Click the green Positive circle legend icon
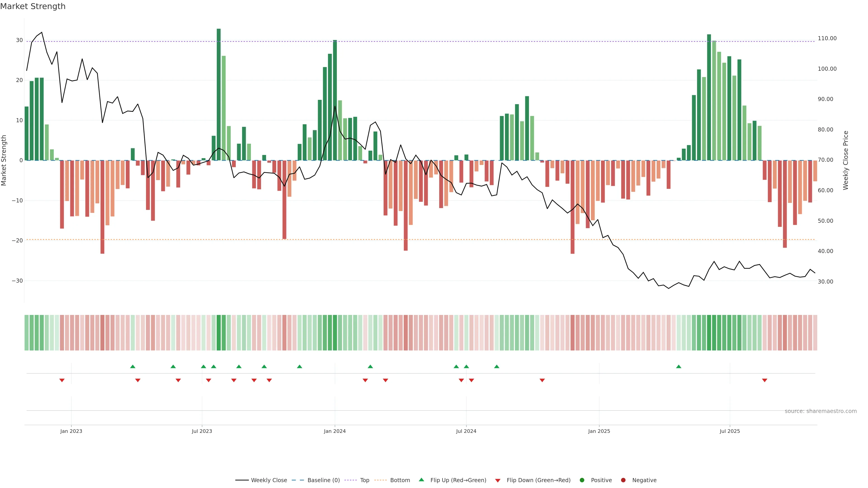868x488 pixels. click(x=582, y=480)
